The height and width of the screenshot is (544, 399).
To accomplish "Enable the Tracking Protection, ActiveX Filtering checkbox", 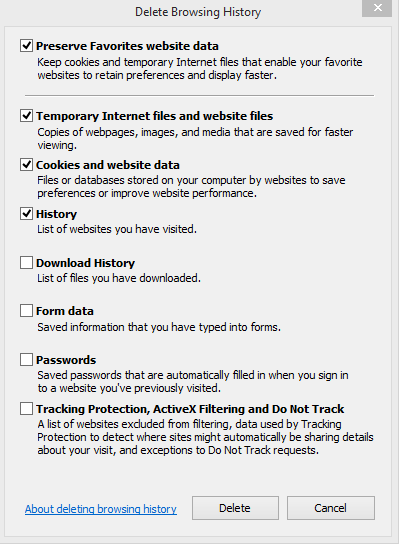I will [26, 409].
